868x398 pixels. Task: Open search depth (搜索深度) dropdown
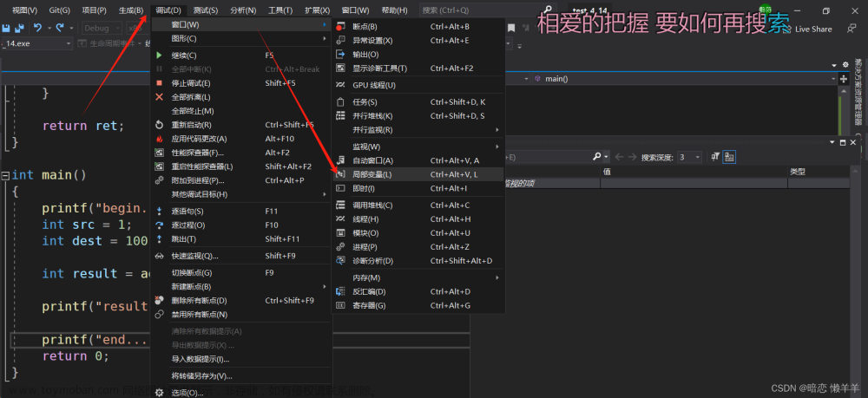(x=690, y=157)
